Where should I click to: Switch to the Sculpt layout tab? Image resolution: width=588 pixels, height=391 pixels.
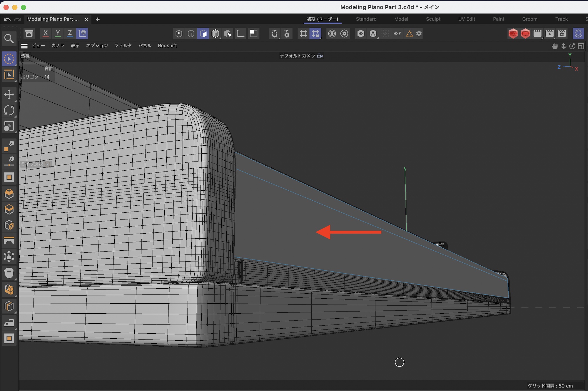point(433,19)
